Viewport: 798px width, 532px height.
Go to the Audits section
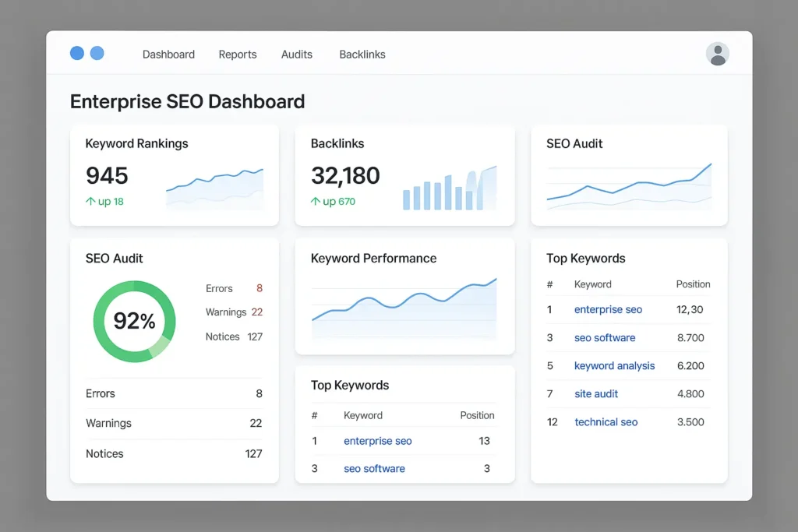pos(297,55)
